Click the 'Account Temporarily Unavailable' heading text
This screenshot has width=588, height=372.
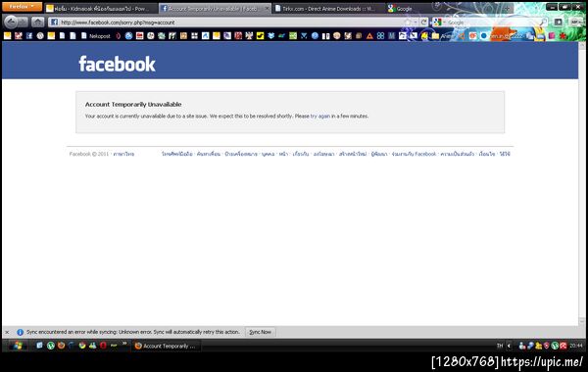pos(133,104)
